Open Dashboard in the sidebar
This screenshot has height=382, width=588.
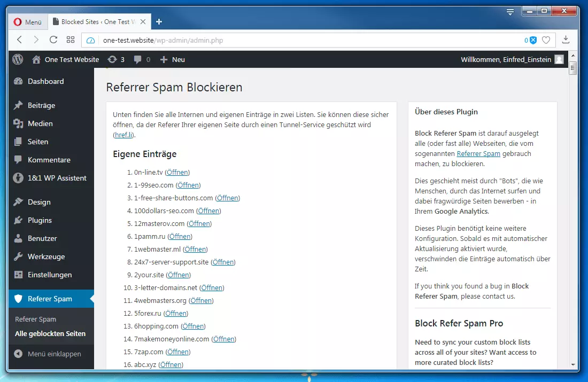click(x=51, y=81)
